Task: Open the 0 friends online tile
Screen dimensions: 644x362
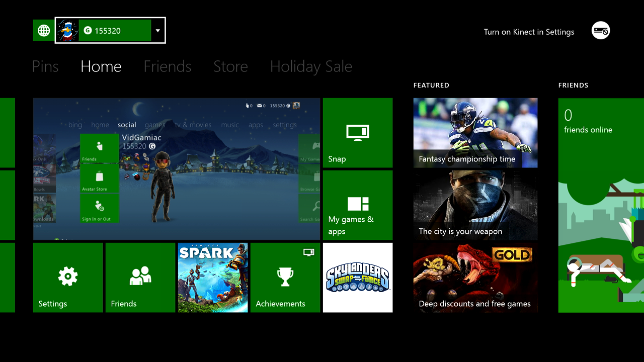Action: [601, 205]
